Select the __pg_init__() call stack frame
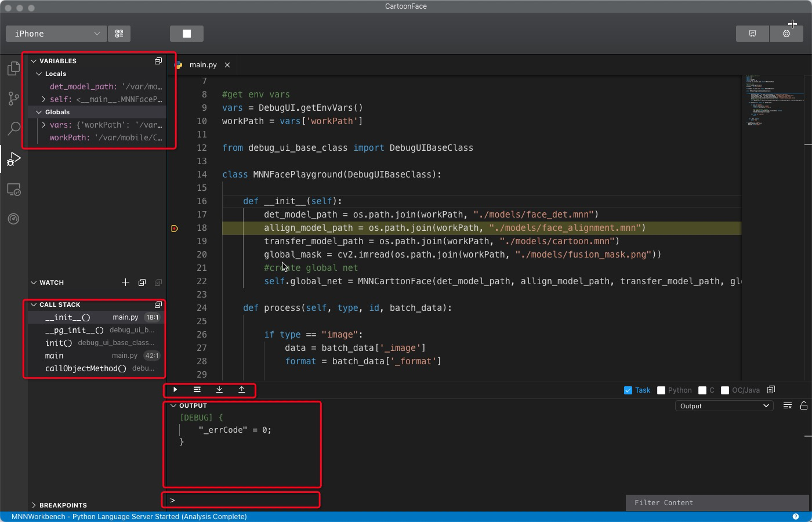This screenshot has height=522, width=812. tap(74, 330)
